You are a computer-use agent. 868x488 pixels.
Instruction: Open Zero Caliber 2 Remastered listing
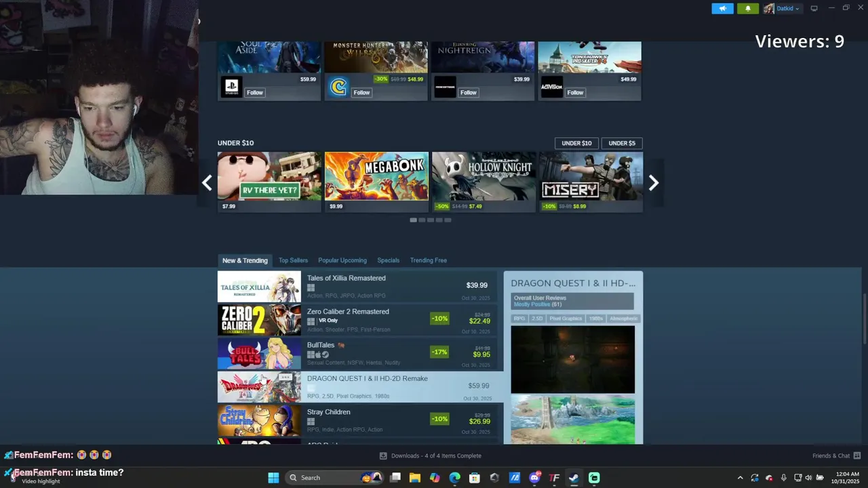pos(357,320)
